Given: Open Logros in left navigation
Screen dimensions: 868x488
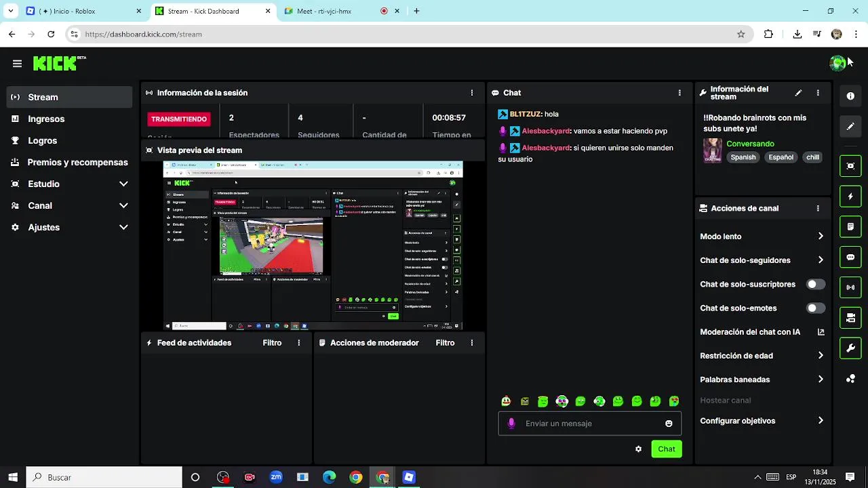Looking at the screenshot, I should tap(70, 141).
